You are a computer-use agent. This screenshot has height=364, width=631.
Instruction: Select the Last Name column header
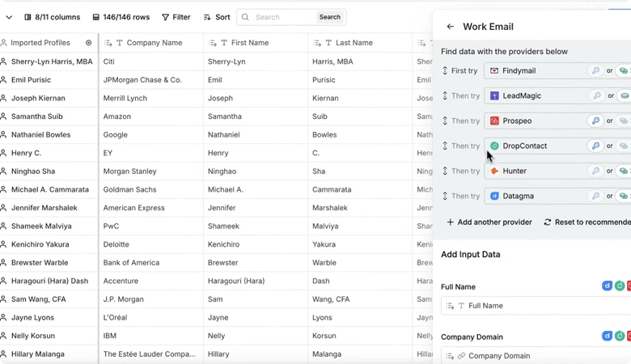(360, 43)
